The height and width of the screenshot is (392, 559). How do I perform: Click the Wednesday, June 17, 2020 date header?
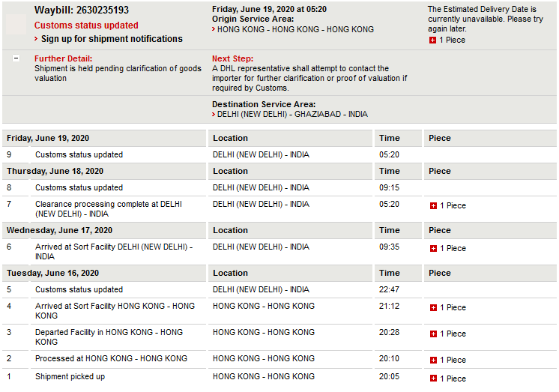point(59,230)
